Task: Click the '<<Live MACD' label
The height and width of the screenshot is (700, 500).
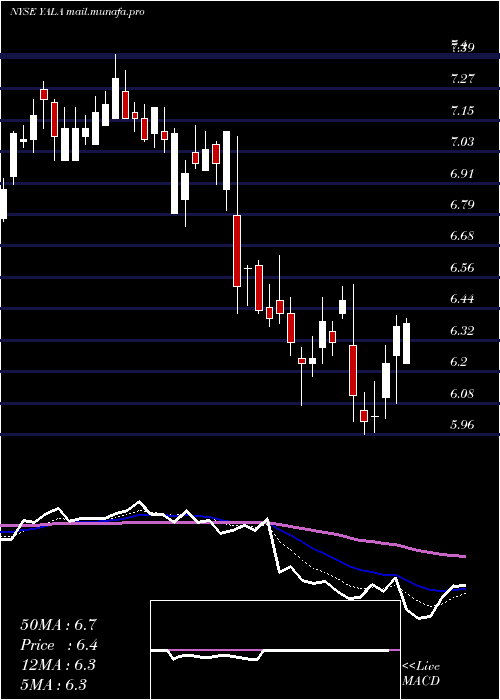Action: pos(421,674)
